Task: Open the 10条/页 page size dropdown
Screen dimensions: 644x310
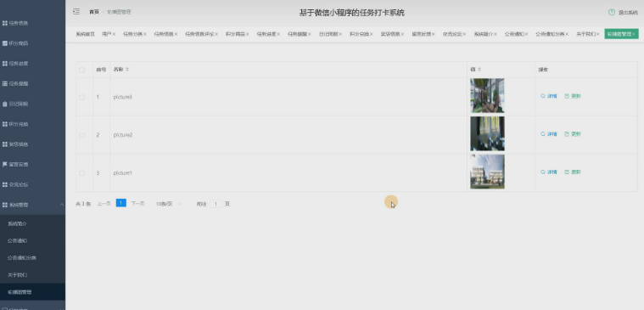Action: coord(168,204)
